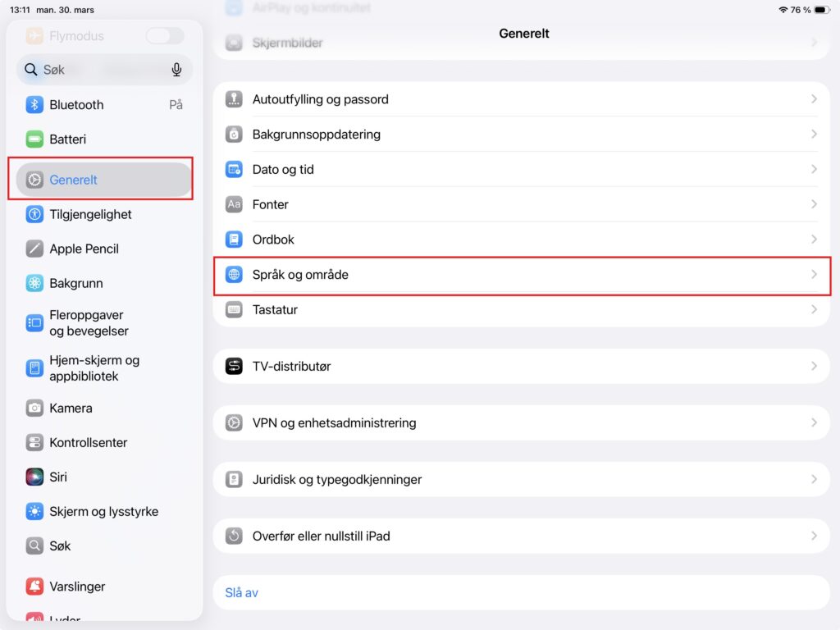Click the Søk magnifier icon in sidebar list

34,546
